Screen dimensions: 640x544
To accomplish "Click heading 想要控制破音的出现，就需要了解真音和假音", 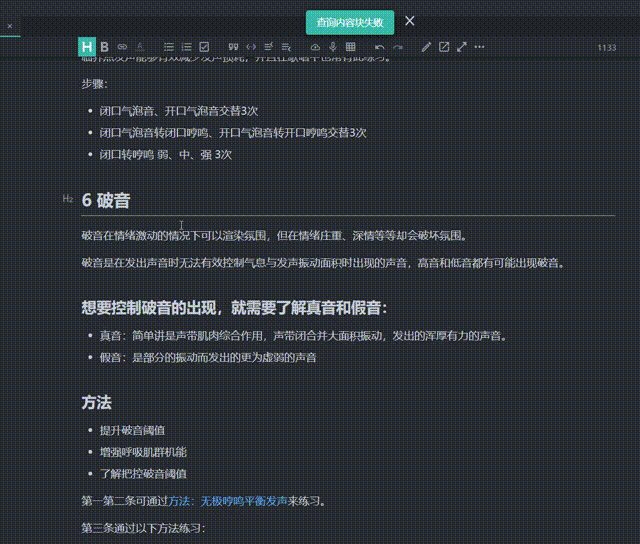I will pos(234,308).
